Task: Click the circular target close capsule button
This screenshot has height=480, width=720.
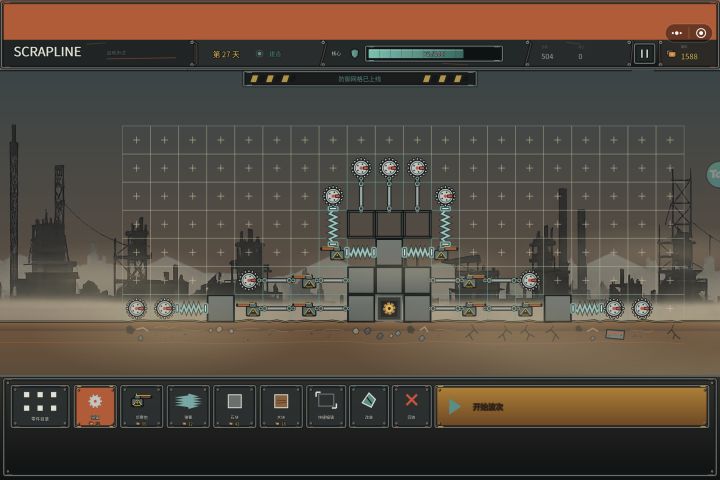Action: [701, 33]
